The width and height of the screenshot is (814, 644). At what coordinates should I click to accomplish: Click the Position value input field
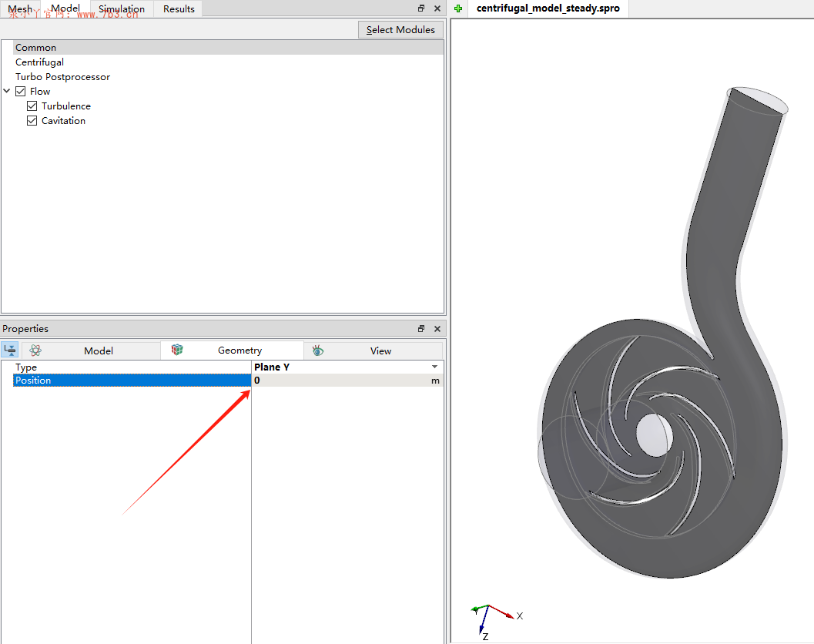(339, 381)
